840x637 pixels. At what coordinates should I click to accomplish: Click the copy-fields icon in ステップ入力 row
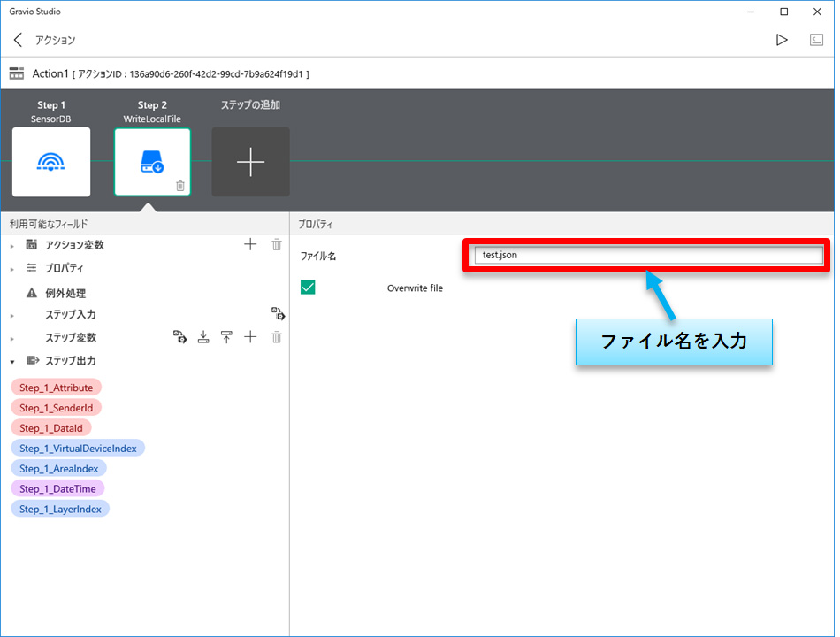(x=278, y=314)
